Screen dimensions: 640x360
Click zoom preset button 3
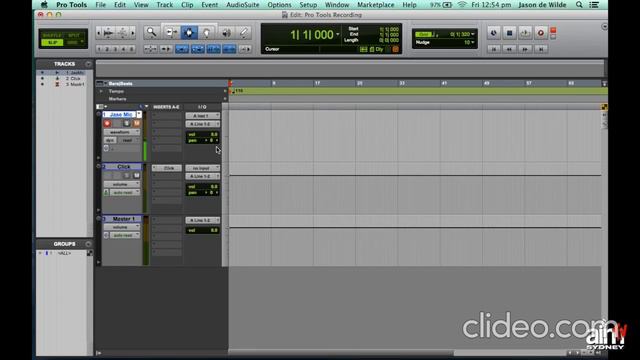point(116,49)
